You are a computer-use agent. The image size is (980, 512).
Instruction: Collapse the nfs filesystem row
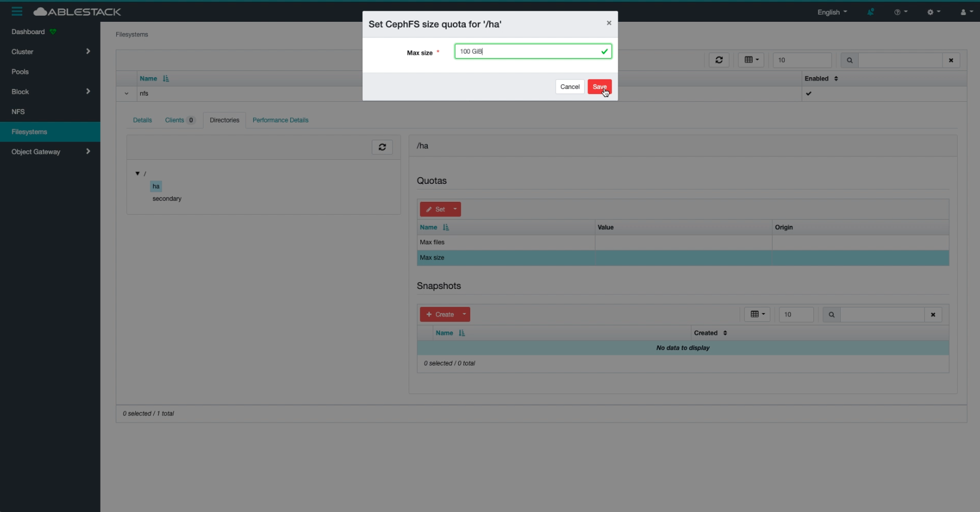[x=126, y=93]
